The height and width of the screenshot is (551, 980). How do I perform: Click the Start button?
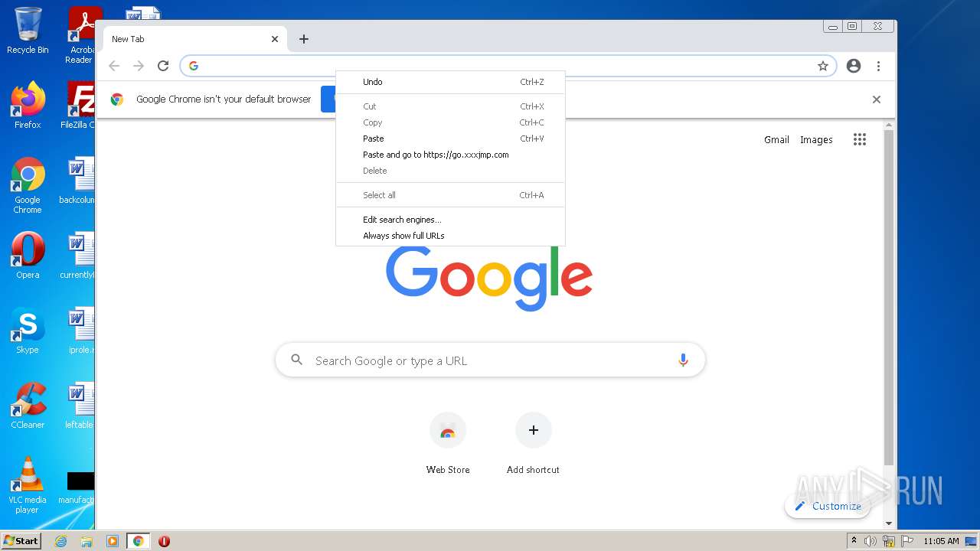(x=21, y=541)
